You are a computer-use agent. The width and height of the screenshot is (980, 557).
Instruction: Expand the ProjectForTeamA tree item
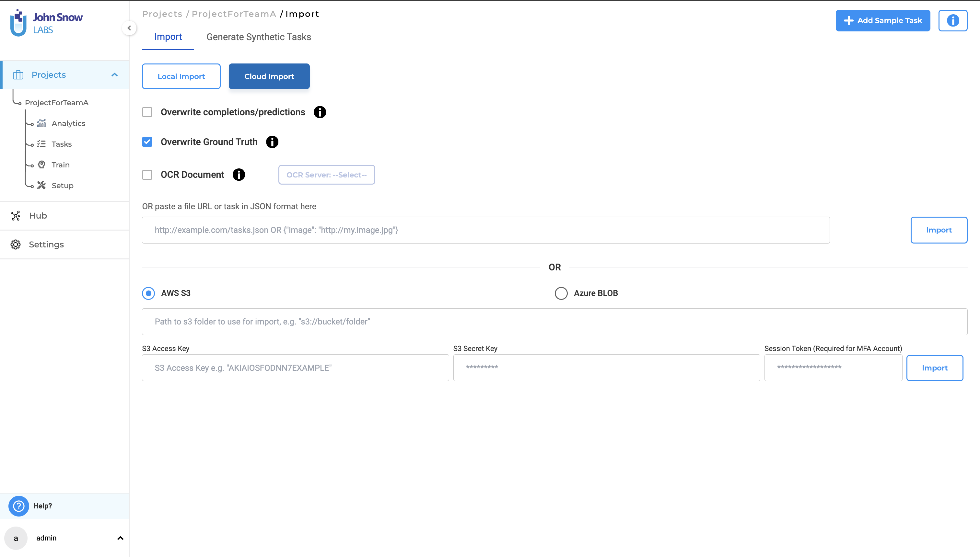[56, 102]
